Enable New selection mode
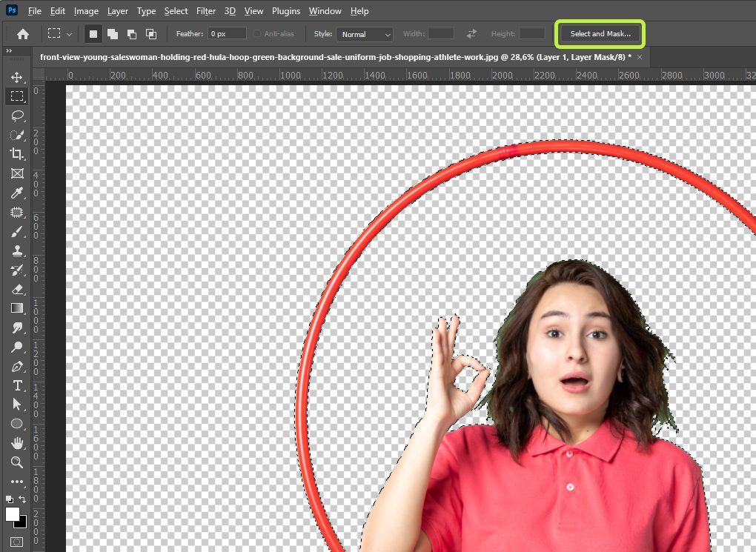Image resolution: width=756 pixels, height=552 pixels. click(93, 34)
